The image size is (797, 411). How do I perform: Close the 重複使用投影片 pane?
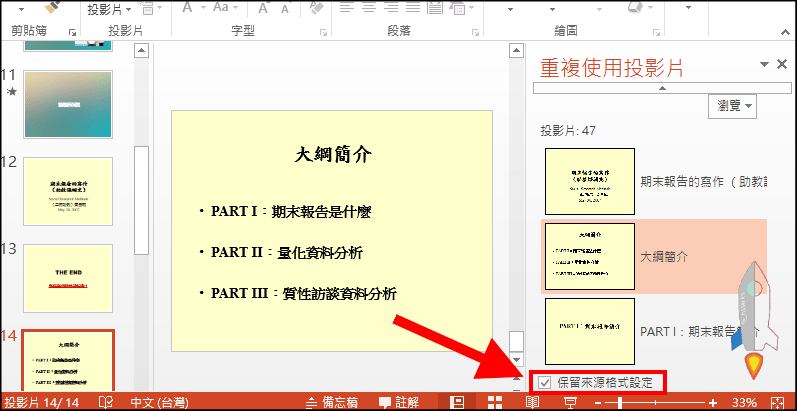(782, 64)
